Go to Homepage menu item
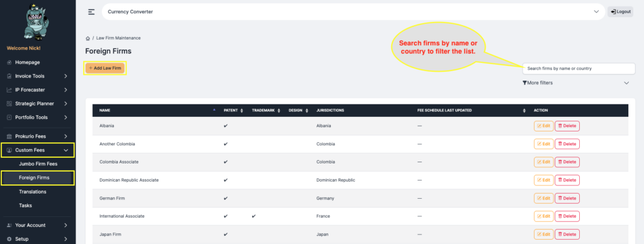 pyautogui.click(x=28, y=62)
